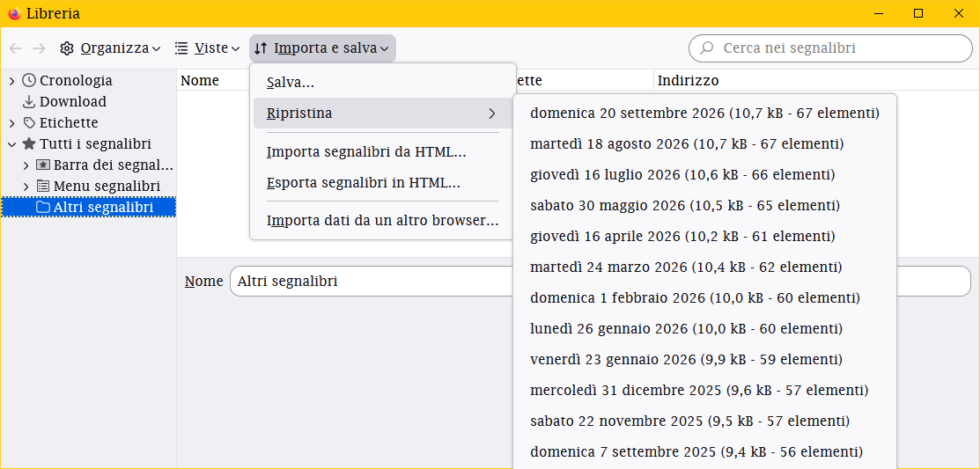Click the Ripristina submenu arrow
Image resolution: width=980 pixels, height=469 pixels.
[492, 113]
